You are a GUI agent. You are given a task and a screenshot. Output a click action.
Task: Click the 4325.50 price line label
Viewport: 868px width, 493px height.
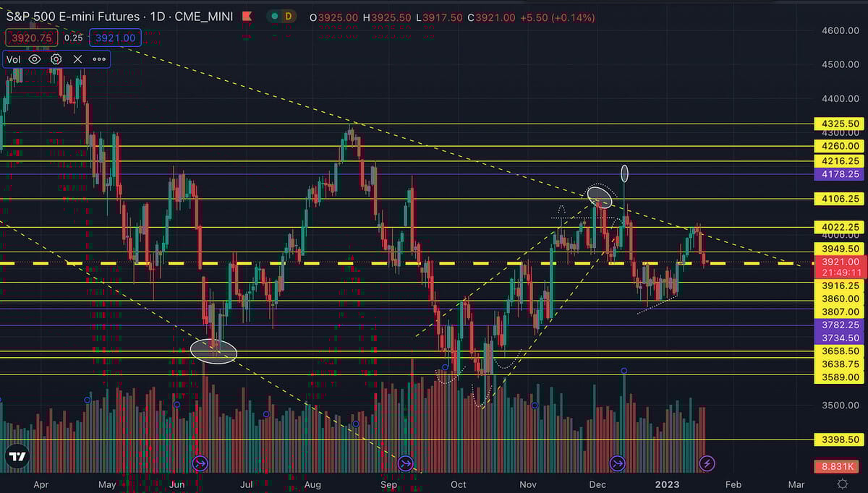pos(839,124)
